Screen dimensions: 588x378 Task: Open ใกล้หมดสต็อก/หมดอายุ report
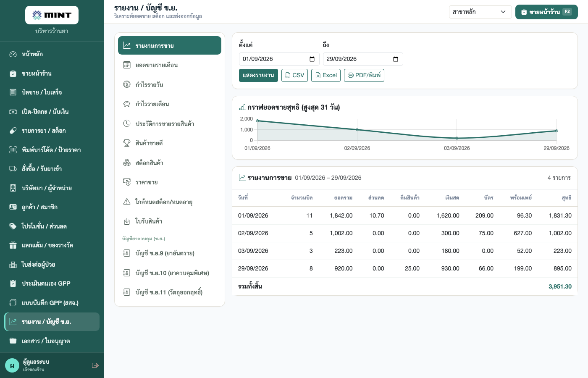pos(170,202)
